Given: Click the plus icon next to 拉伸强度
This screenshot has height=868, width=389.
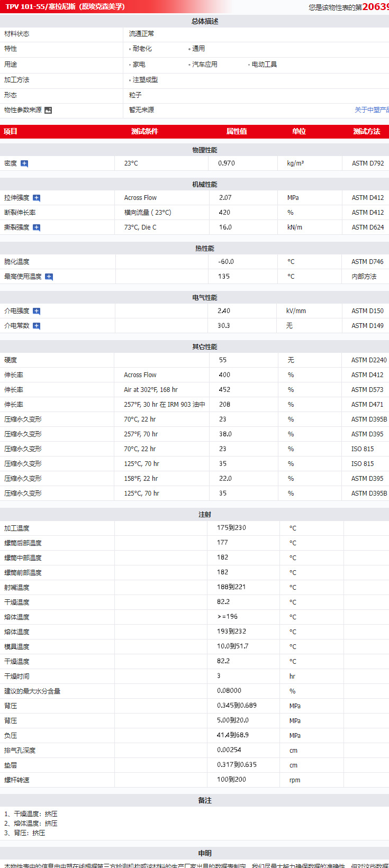Looking at the screenshot, I should (x=37, y=198).
